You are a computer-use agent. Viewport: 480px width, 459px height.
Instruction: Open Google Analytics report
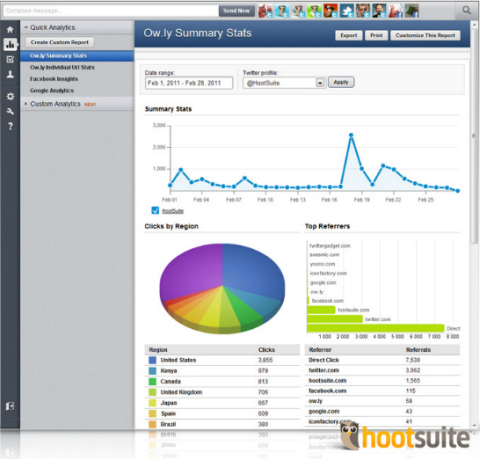(x=52, y=91)
